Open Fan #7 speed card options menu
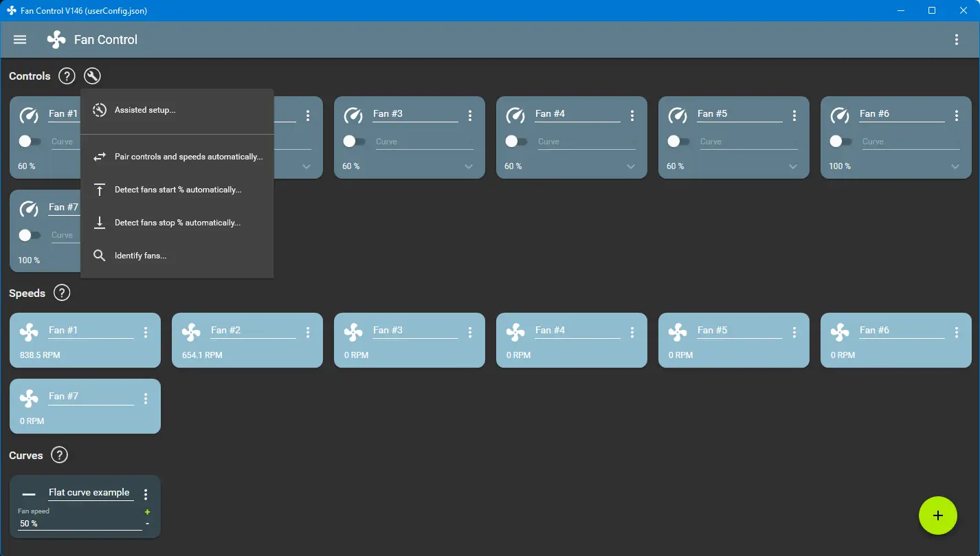980x556 pixels. pos(146,399)
